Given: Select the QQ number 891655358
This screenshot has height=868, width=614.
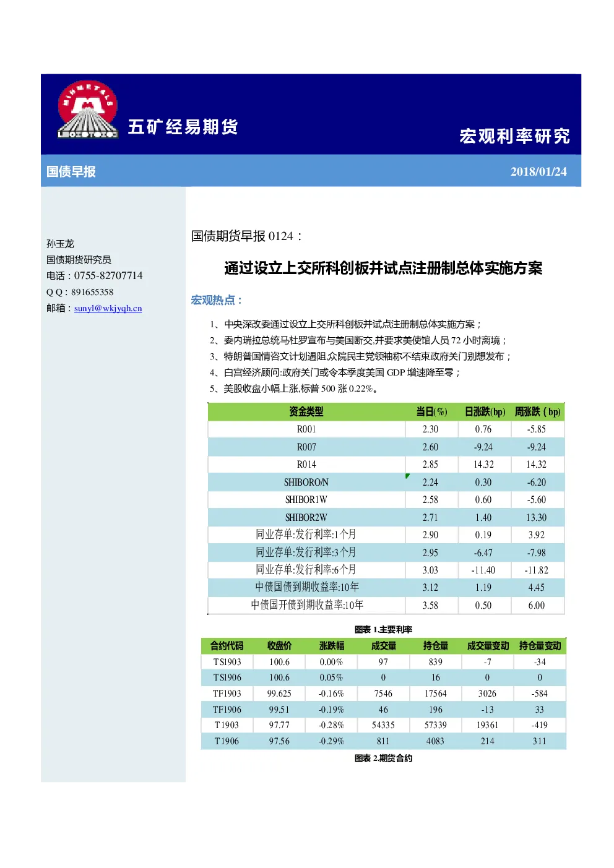Looking at the screenshot, I should click(92, 292).
